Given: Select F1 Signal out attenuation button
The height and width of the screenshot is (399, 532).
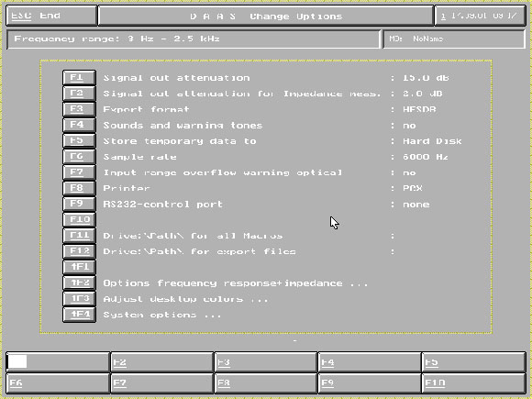Looking at the screenshot, I should (79, 78).
